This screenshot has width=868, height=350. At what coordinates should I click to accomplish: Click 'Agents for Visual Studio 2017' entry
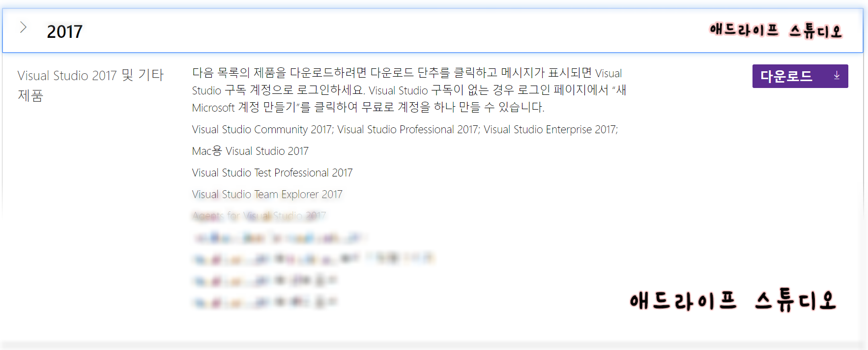[x=259, y=216]
